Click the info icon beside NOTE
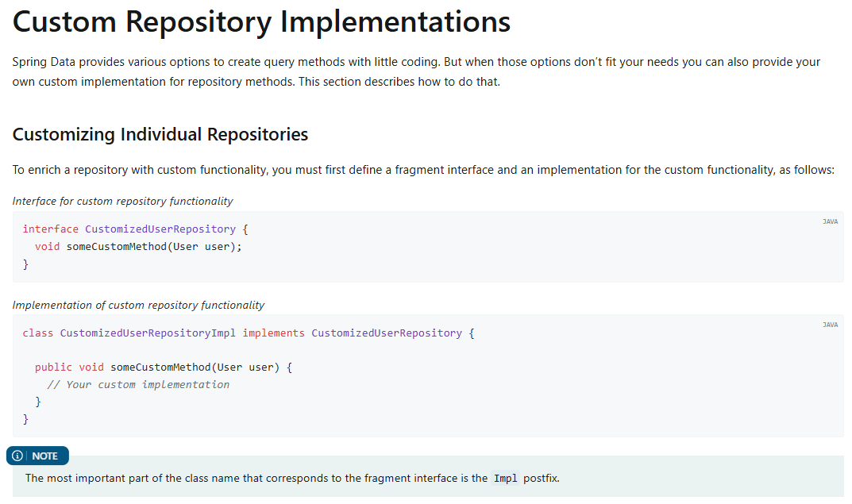 17,456
